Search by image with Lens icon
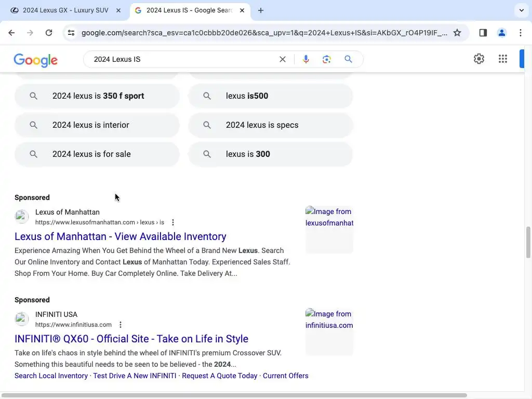The image size is (532, 399). (326, 59)
